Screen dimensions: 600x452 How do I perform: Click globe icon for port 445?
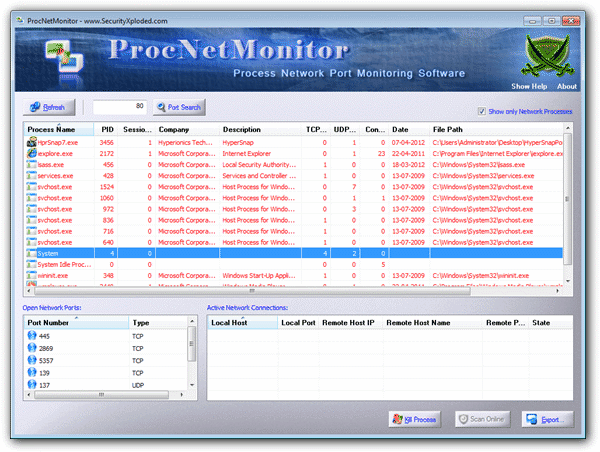(32, 336)
